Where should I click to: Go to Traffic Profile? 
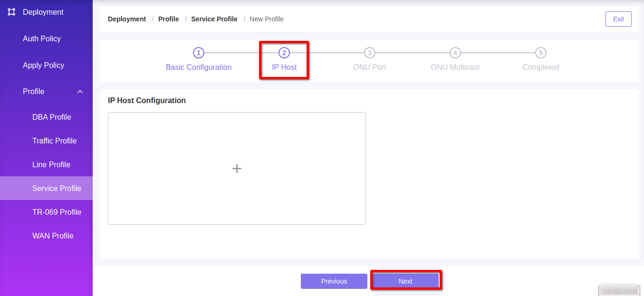pyautogui.click(x=54, y=141)
